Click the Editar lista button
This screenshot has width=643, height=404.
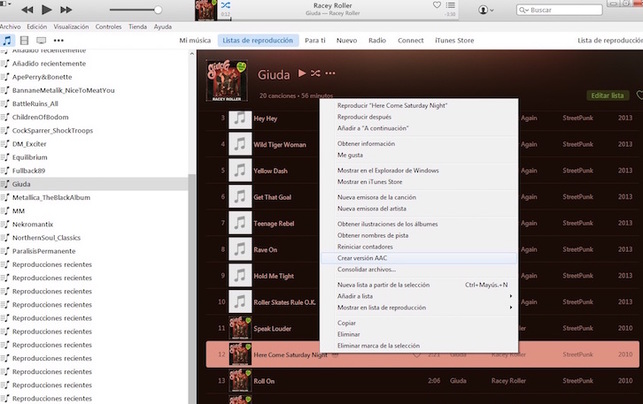tap(607, 95)
